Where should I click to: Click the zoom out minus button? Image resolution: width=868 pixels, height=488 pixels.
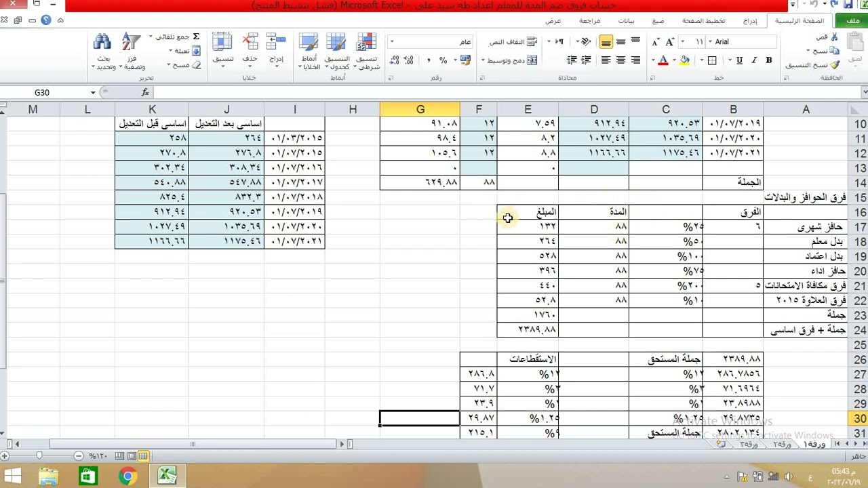click(x=79, y=456)
